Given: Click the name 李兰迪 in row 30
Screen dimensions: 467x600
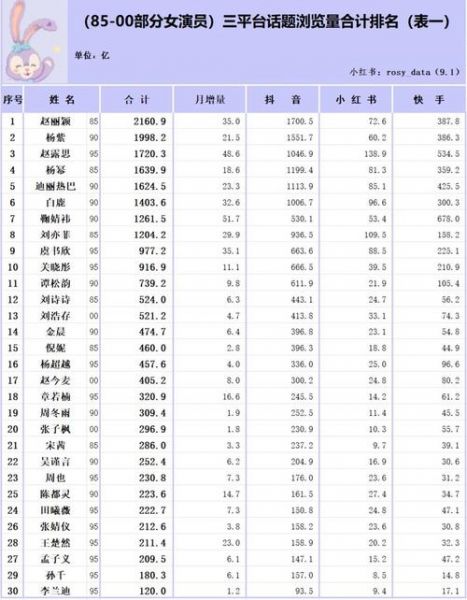Looking at the screenshot, I should [56, 591].
